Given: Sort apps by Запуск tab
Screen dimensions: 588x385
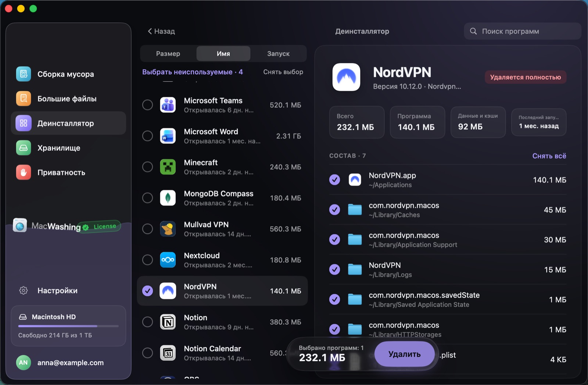Looking at the screenshot, I should coord(278,54).
